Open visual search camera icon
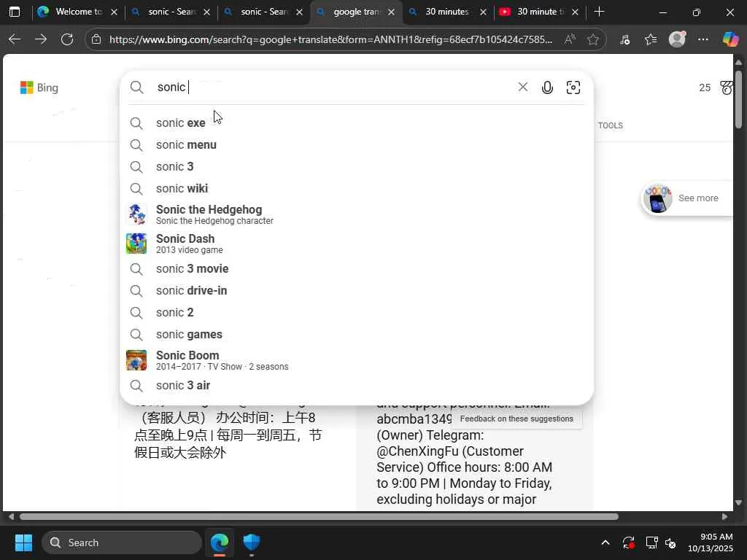 point(573,87)
